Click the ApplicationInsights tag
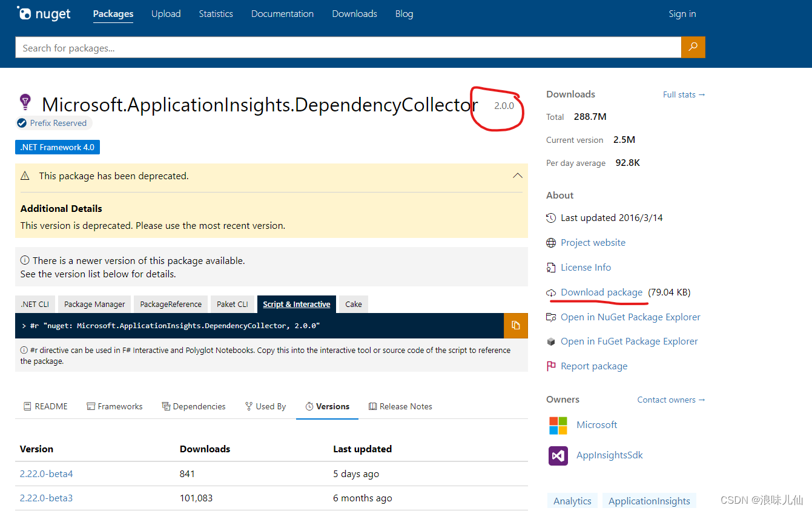This screenshot has height=511, width=812. pyautogui.click(x=649, y=501)
